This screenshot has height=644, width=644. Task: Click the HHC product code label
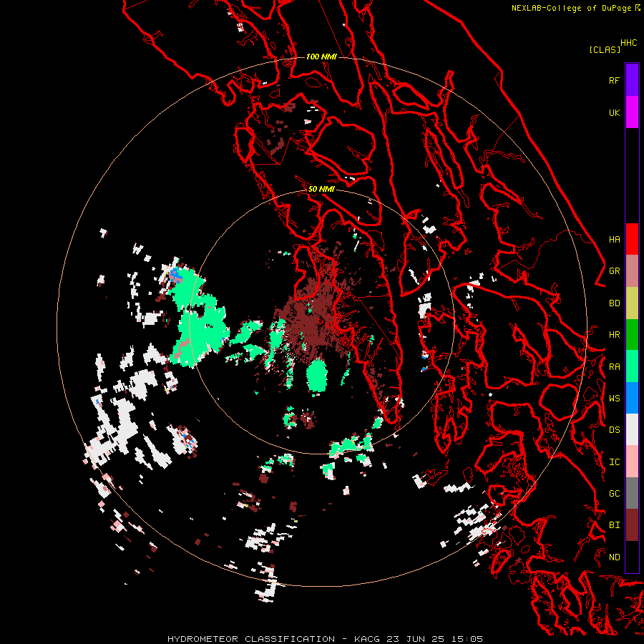[628, 43]
